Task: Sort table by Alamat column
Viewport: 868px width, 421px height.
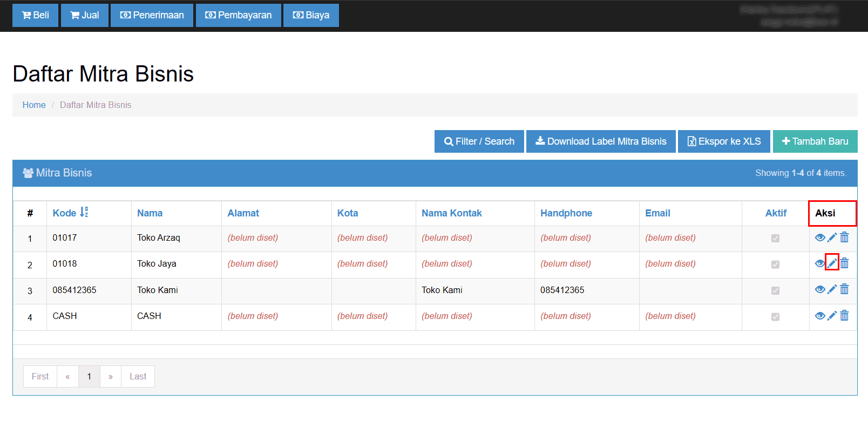Action: tap(243, 213)
